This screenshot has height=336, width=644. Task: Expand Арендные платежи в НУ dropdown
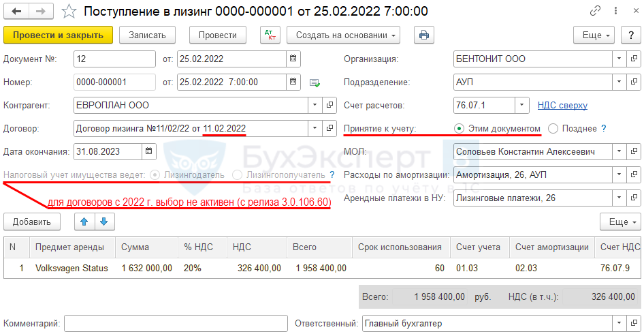pos(619,198)
